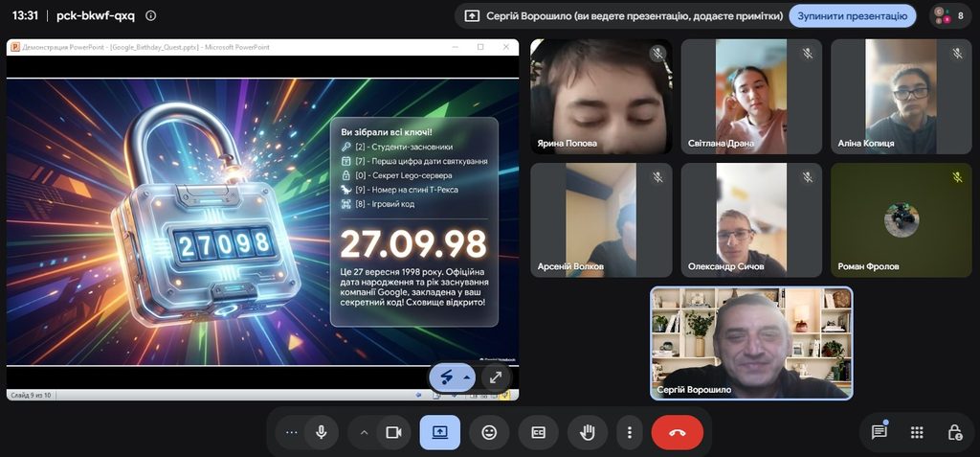Open the send reaction emoji button

489,433
